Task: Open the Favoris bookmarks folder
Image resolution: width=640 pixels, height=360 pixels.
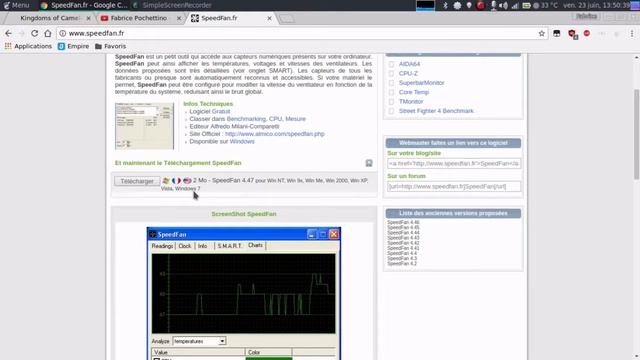Action: [x=111, y=46]
